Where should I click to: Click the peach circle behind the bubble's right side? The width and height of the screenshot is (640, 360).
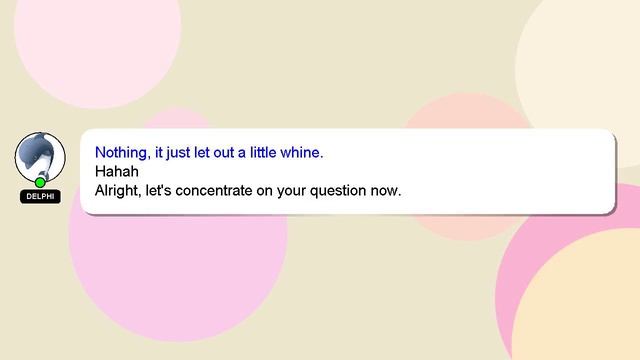tap(468, 110)
